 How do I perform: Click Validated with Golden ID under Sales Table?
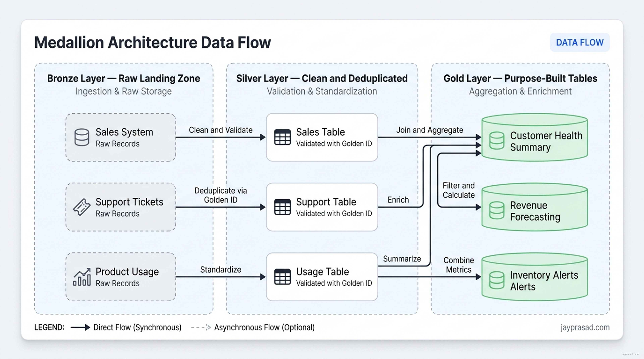[x=334, y=144]
